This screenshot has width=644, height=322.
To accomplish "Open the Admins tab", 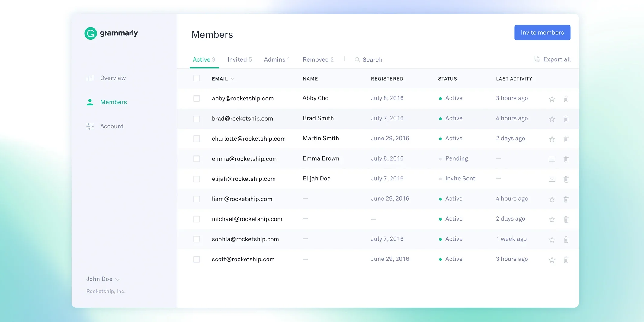I will click(277, 59).
